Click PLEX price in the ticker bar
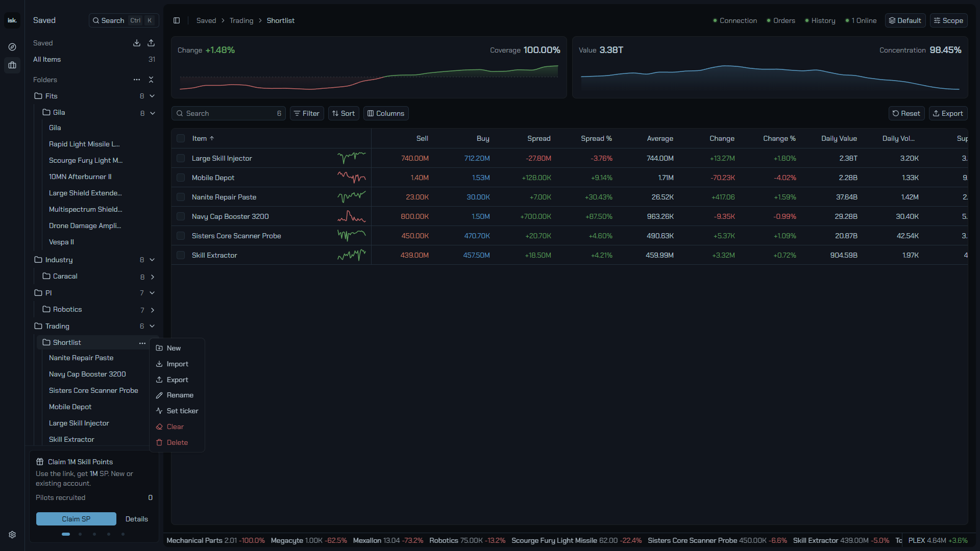The image size is (980, 551). click(938, 540)
